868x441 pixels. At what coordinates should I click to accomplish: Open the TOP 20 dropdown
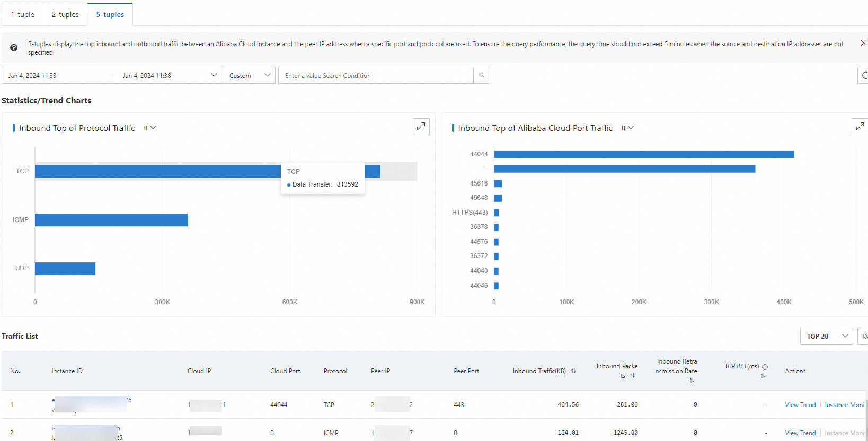[827, 336]
